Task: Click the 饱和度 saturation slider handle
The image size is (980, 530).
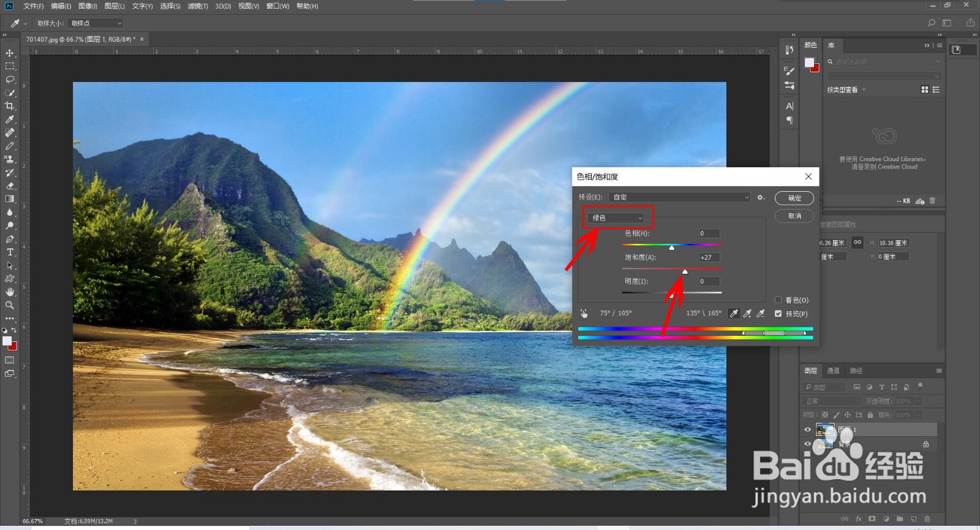Action: (x=685, y=271)
